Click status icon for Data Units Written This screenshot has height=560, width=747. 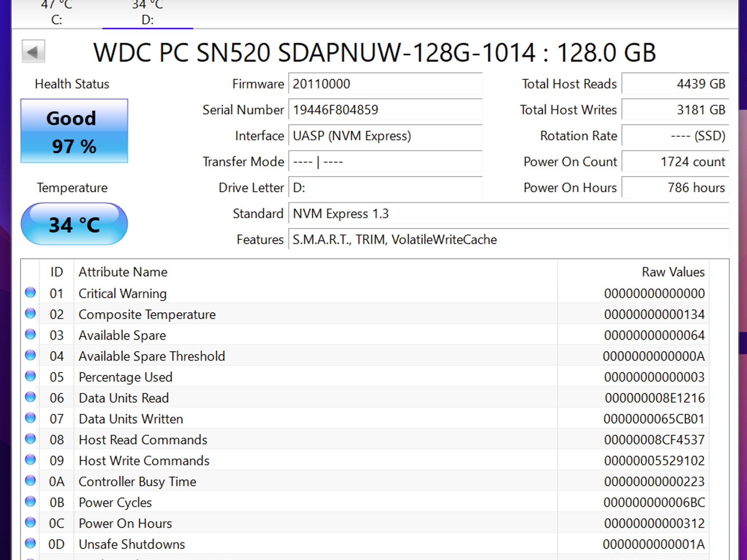click(30, 418)
